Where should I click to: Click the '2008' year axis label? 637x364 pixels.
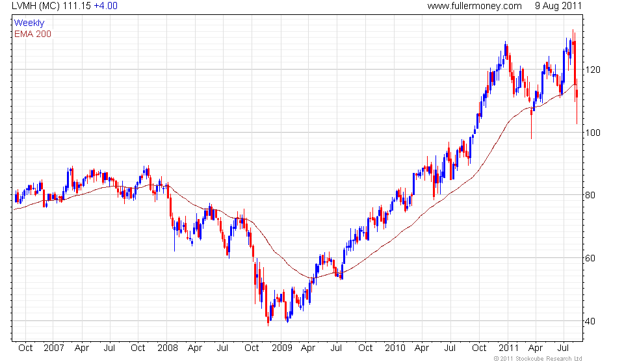168,348
